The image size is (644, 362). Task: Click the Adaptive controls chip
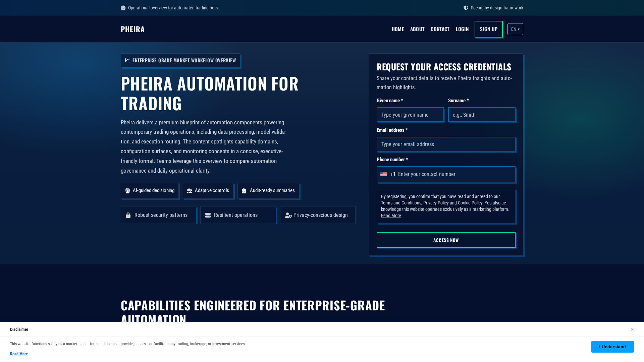[x=208, y=191]
